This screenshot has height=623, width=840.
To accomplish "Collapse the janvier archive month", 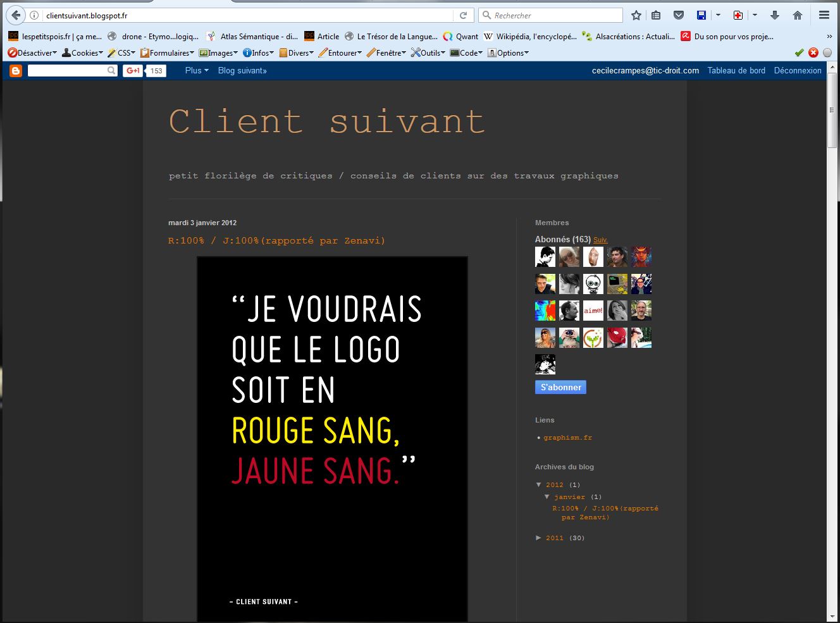I will (547, 497).
